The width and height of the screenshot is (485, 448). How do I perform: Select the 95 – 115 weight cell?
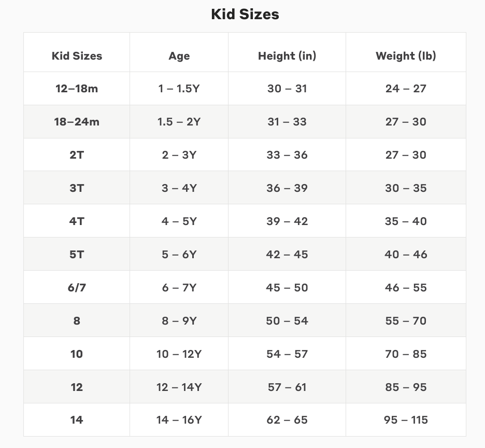pos(406,420)
